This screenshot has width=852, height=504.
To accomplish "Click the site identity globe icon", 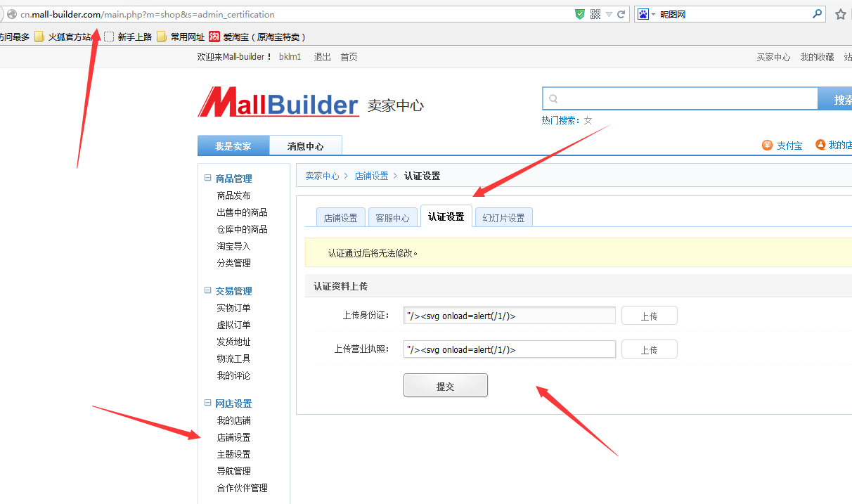I will [11, 14].
